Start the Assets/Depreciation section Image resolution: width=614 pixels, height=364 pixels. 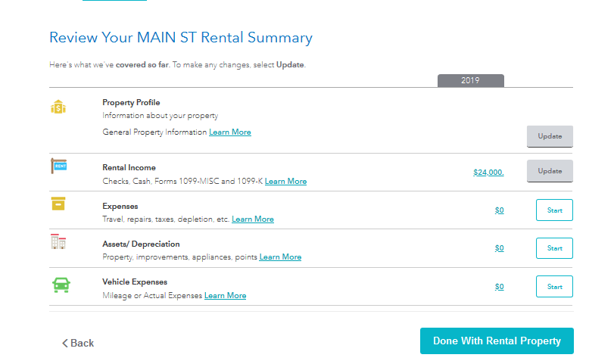[x=554, y=248]
